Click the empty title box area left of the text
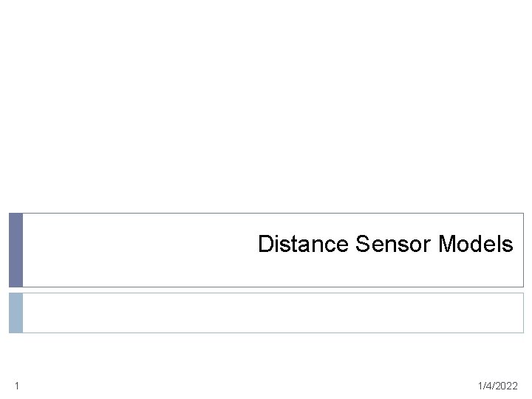This screenshot has height=399, width=532. 133,250
